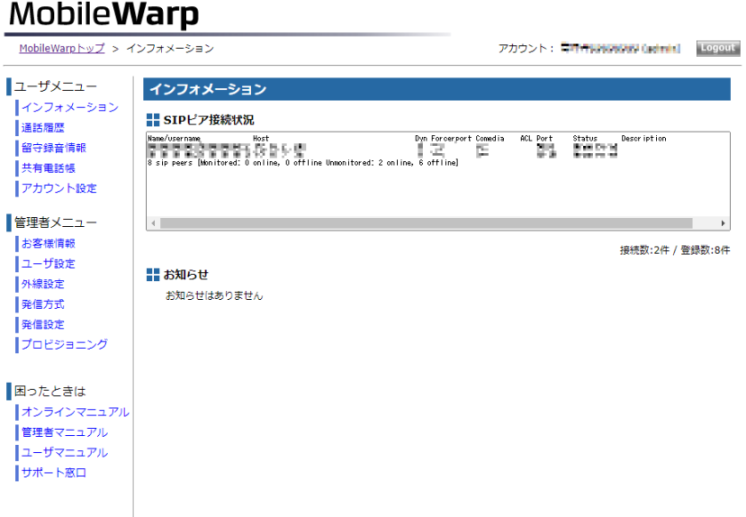Open 発信設定 outgoing call settings

pos(43,324)
